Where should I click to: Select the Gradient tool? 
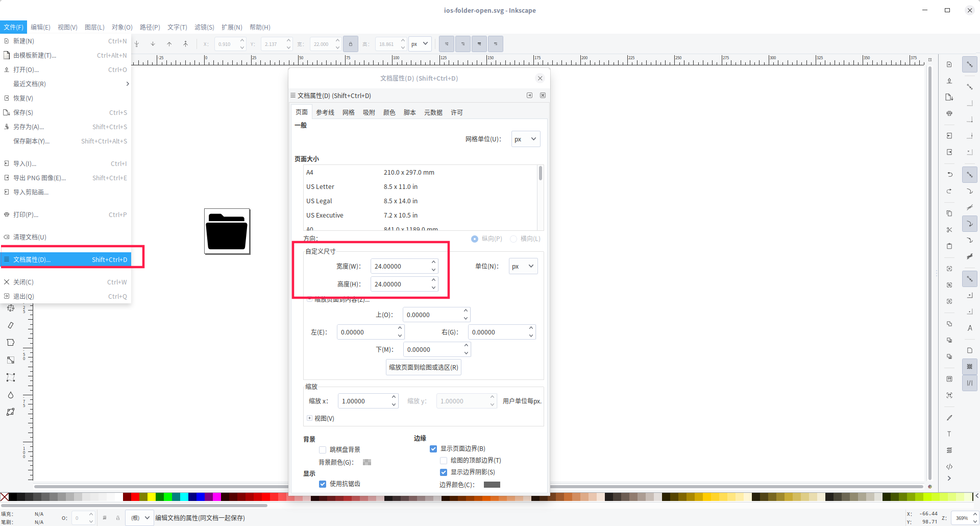click(x=11, y=360)
